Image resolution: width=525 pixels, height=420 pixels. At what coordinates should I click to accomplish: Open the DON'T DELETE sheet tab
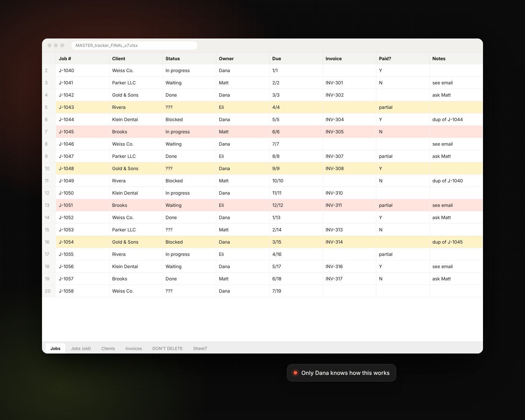coord(167,348)
